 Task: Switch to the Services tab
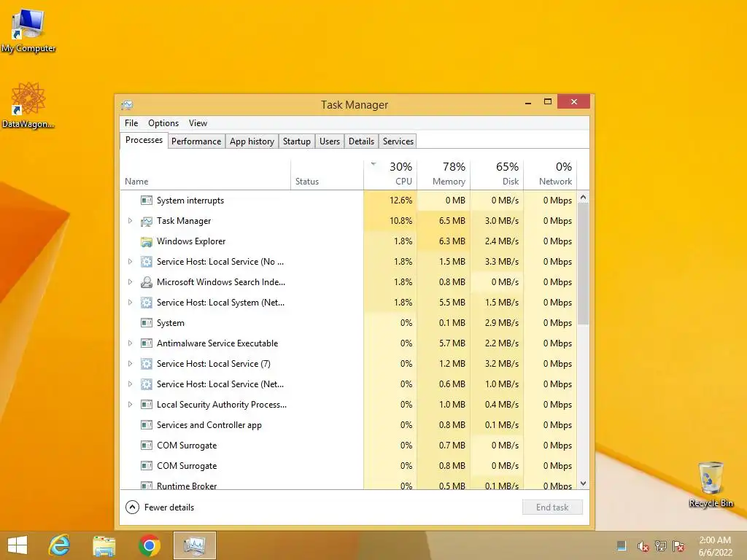[x=398, y=141]
